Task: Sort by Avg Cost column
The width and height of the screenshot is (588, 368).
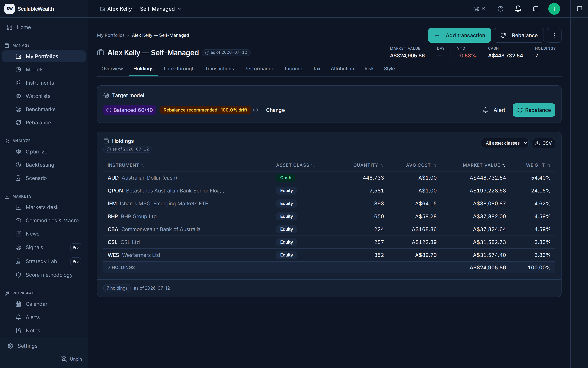Action: (421, 165)
